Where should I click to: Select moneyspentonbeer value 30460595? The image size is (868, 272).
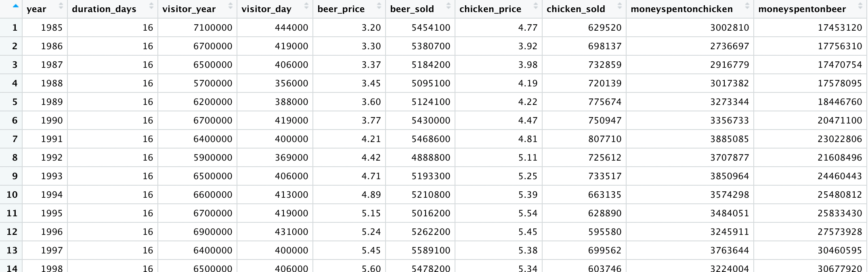point(840,250)
